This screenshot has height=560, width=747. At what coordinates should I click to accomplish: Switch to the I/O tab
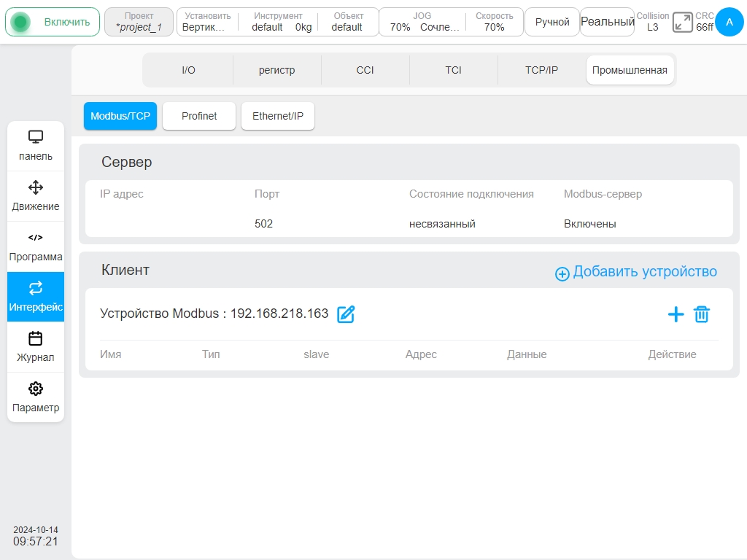189,70
